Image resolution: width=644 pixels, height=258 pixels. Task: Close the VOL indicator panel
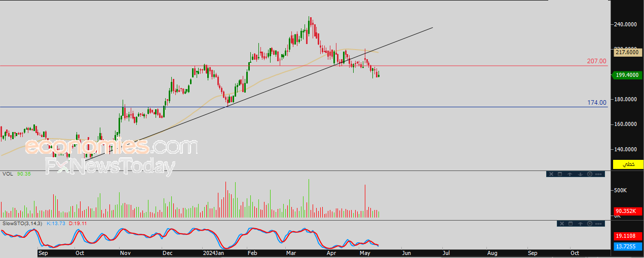coord(551,174)
